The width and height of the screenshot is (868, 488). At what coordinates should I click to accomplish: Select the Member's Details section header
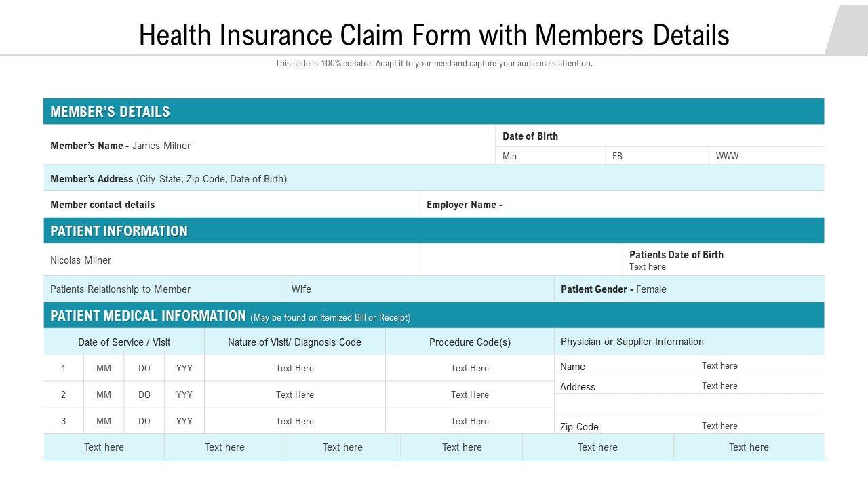(110, 112)
